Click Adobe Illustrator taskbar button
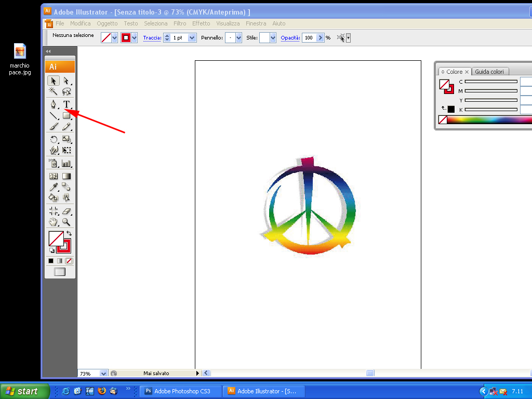532x399 pixels. (x=263, y=391)
